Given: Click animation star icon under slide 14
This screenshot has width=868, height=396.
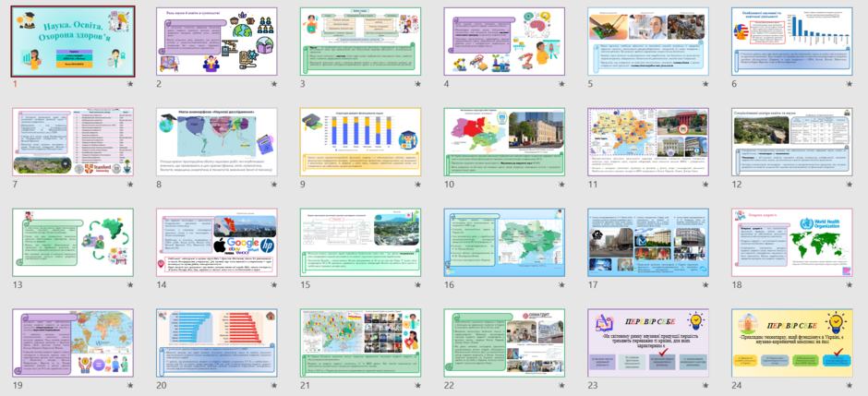Looking at the screenshot, I should click(274, 285).
